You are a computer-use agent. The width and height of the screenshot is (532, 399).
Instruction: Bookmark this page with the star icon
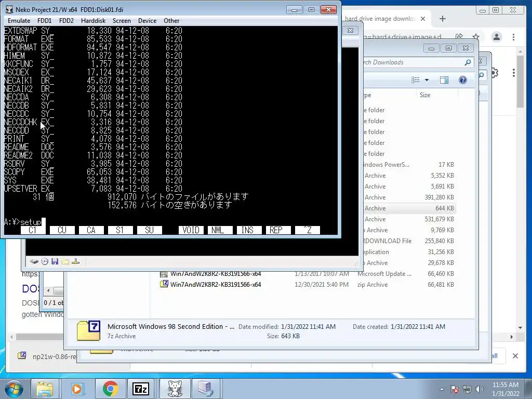tap(476, 37)
